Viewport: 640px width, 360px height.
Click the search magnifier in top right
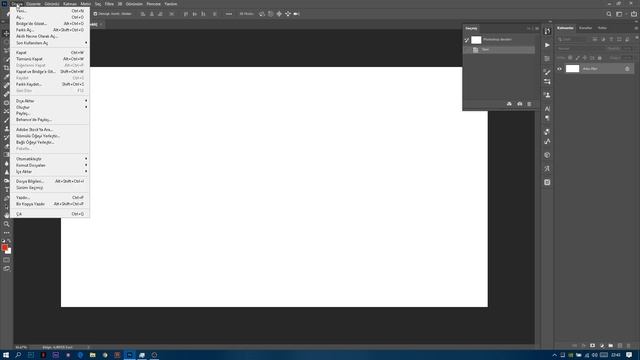(609, 14)
